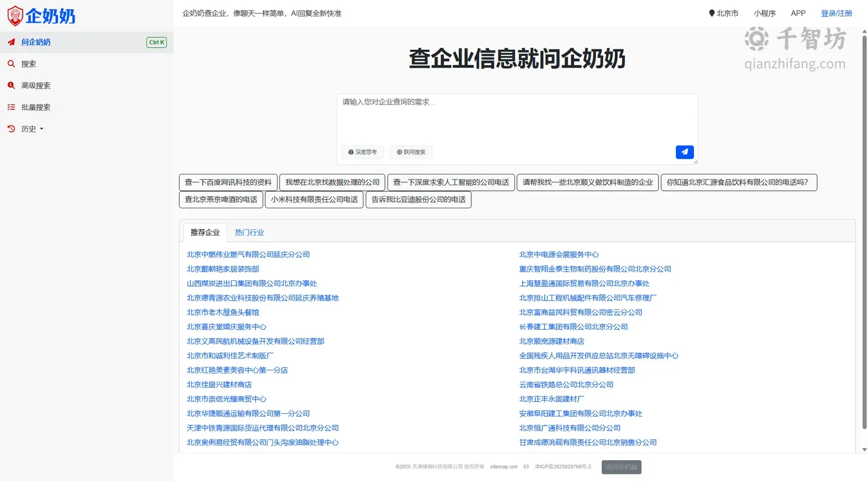Open 上海慧盈通国际贸易有限公司北京办事处

[584, 283]
